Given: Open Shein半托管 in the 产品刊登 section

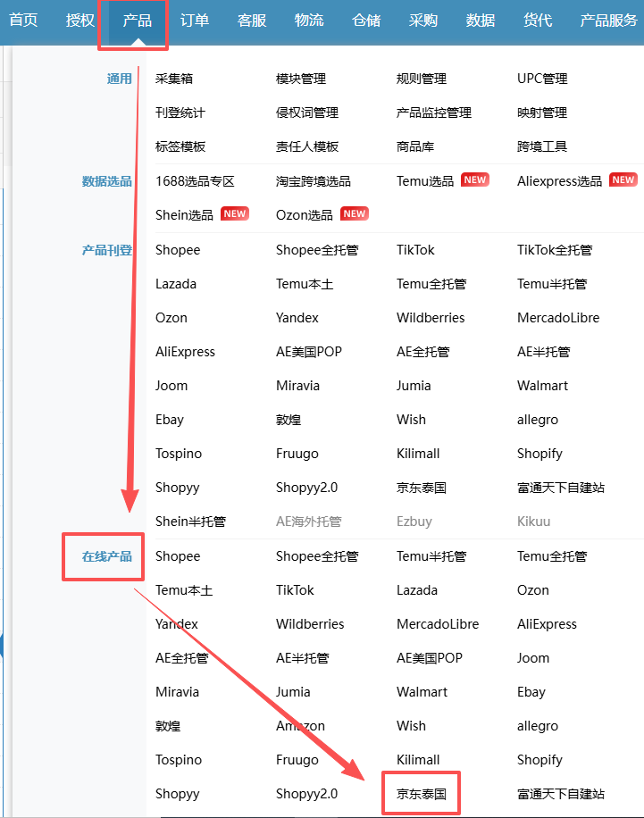Looking at the screenshot, I should pos(190,522).
